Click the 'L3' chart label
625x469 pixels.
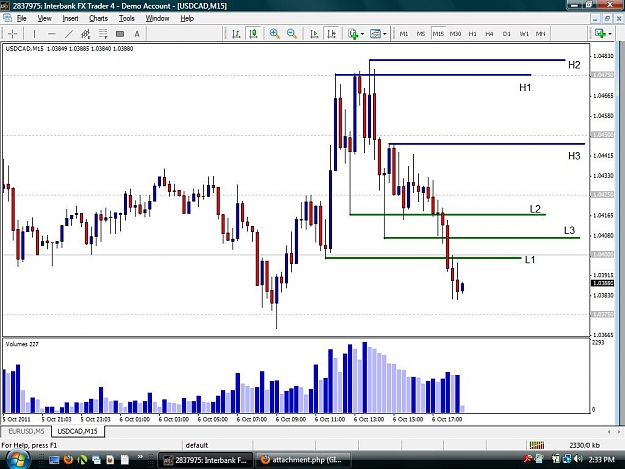point(569,230)
